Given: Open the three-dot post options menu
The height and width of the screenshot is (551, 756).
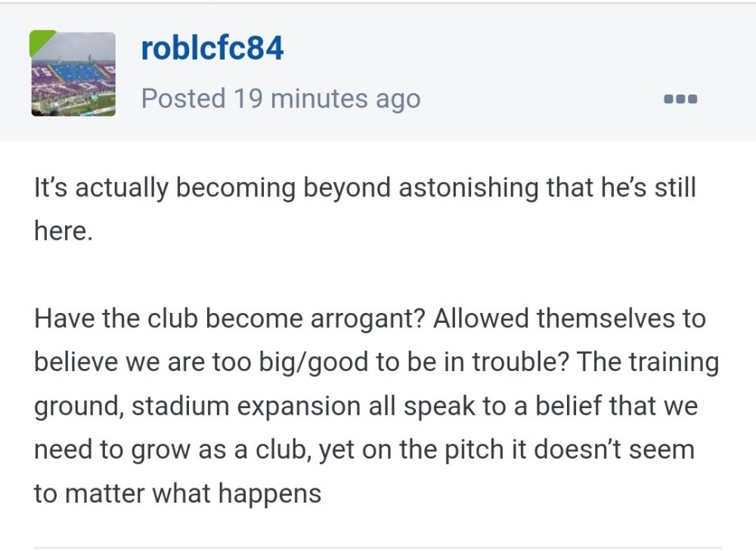Looking at the screenshot, I should tap(680, 99).
